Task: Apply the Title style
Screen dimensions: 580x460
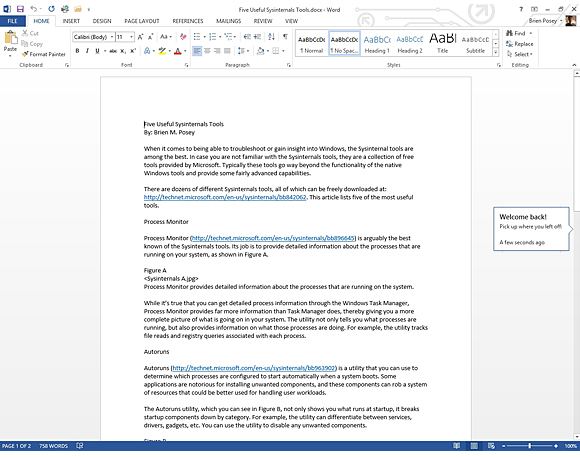Action: click(442, 44)
